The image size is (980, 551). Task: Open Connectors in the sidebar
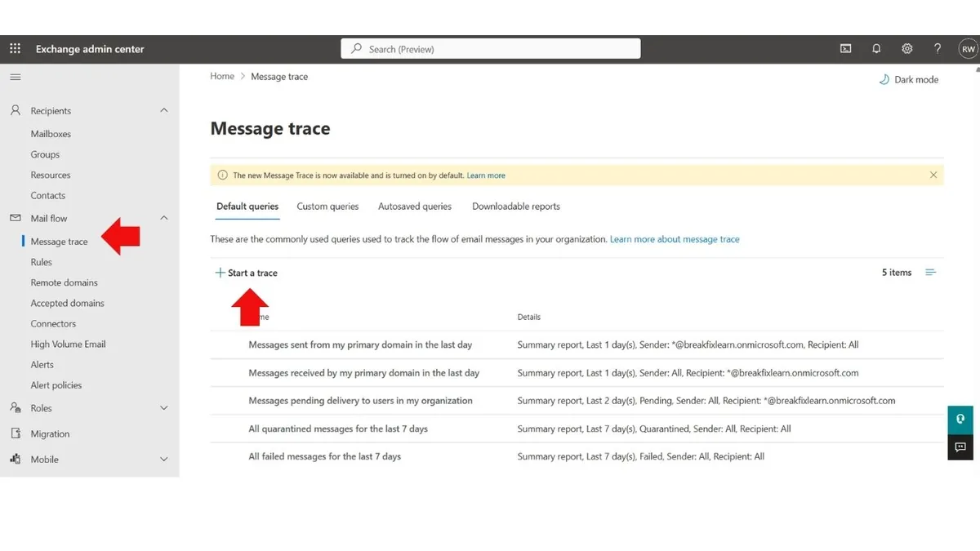point(53,324)
